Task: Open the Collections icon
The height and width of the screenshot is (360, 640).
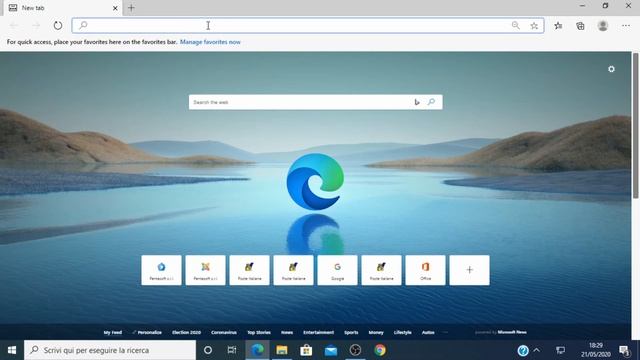Action: 580,26
